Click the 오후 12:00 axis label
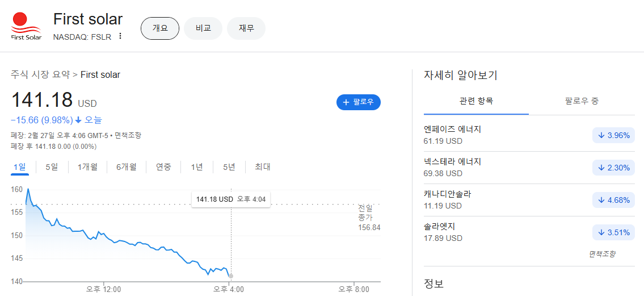Viewport: 644px width, 296px height. 103,289
